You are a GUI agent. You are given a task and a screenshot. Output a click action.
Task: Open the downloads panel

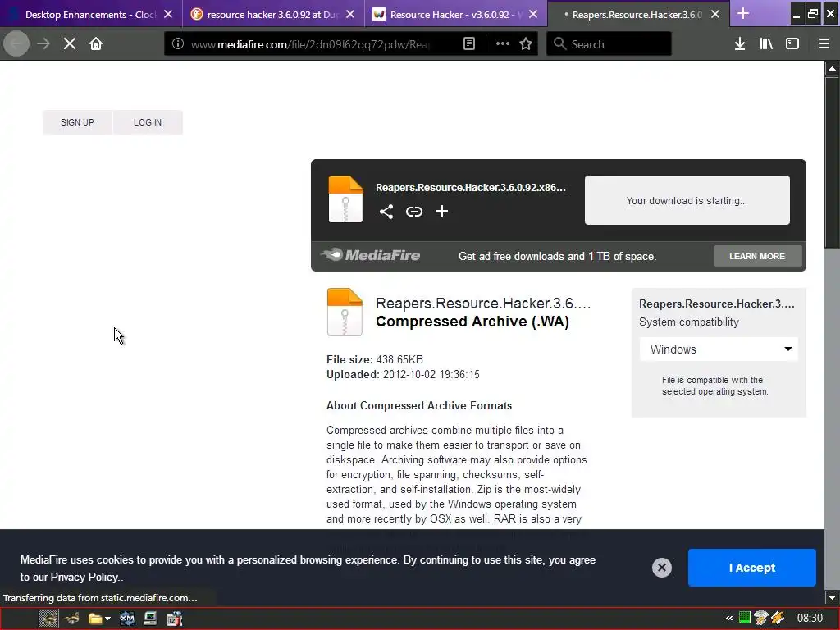pyautogui.click(x=740, y=44)
